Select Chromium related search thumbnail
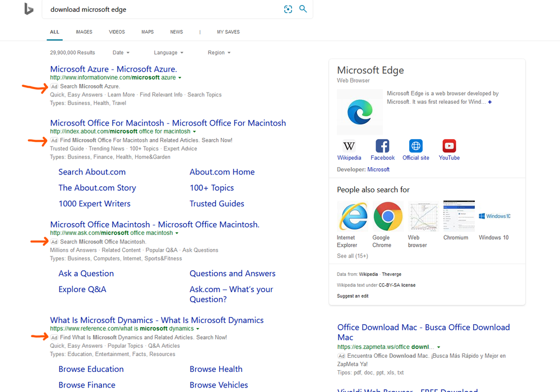This screenshot has width=560, height=392. click(459, 216)
